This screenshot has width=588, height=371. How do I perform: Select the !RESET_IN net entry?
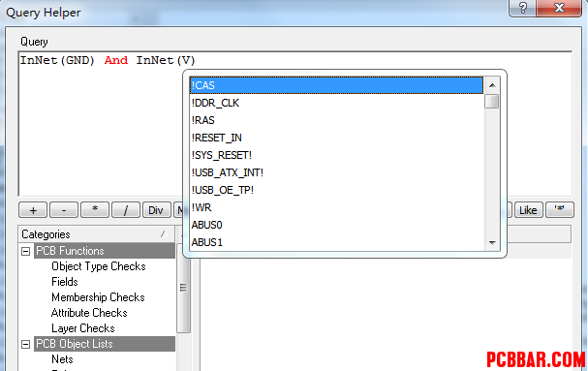pos(336,138)
